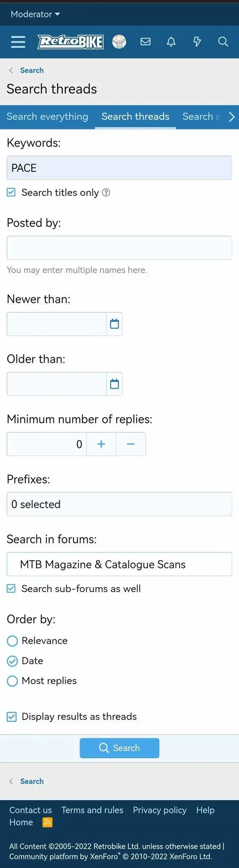239x868 pixels.
Task: Open the hamburger navigation menu
Action: tap(18, 42)
